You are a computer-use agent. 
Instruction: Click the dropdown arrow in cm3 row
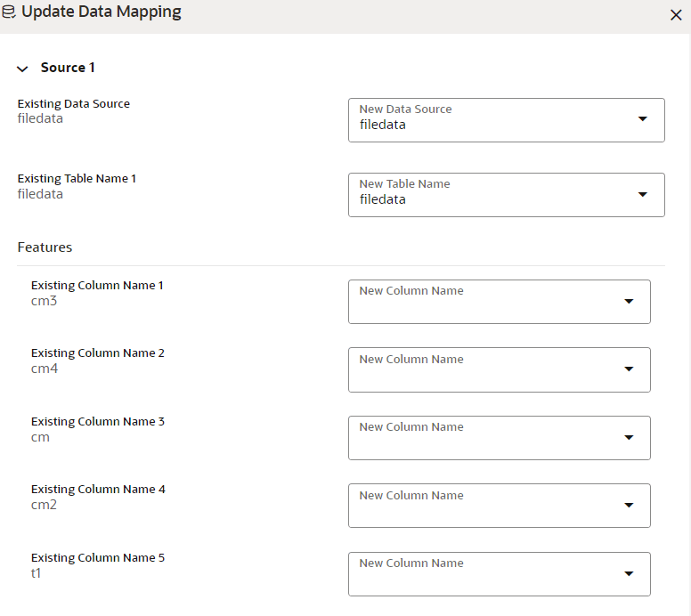pos(629,302)
